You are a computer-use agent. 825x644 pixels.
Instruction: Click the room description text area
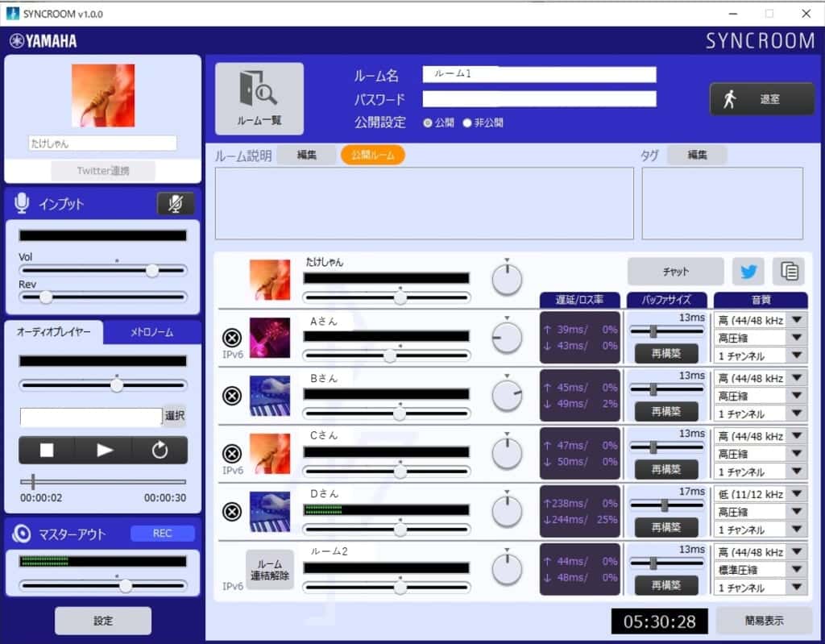(424, 203)
